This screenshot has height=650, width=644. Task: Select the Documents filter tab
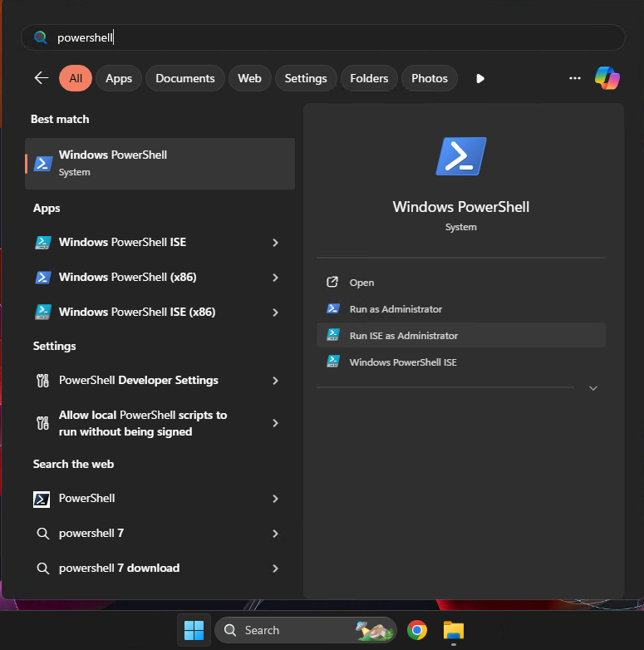point(184,78)
